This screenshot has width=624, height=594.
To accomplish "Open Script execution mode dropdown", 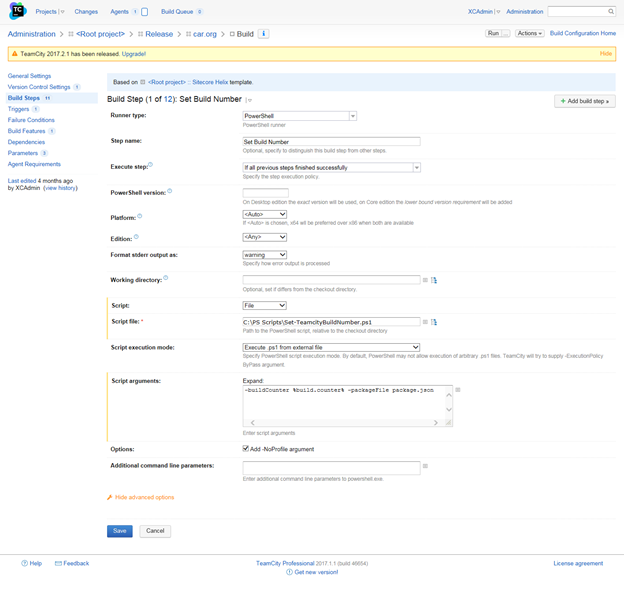I will (331, 347).
